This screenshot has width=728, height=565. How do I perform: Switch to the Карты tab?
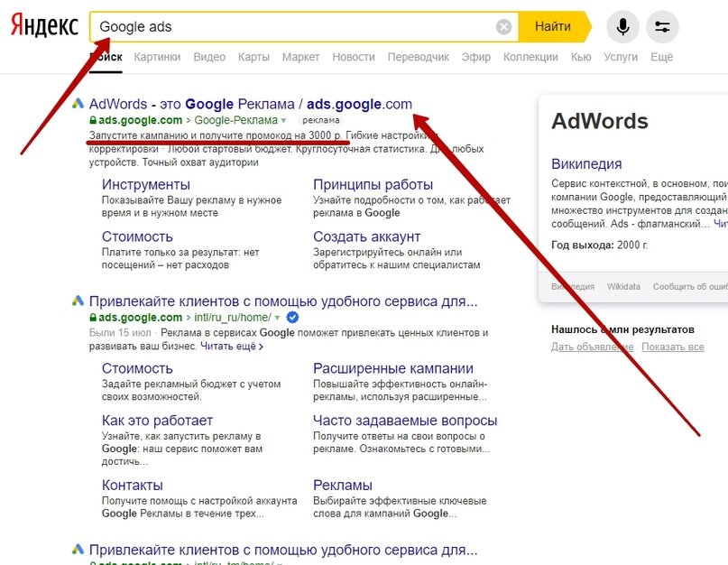coord(253,57)
